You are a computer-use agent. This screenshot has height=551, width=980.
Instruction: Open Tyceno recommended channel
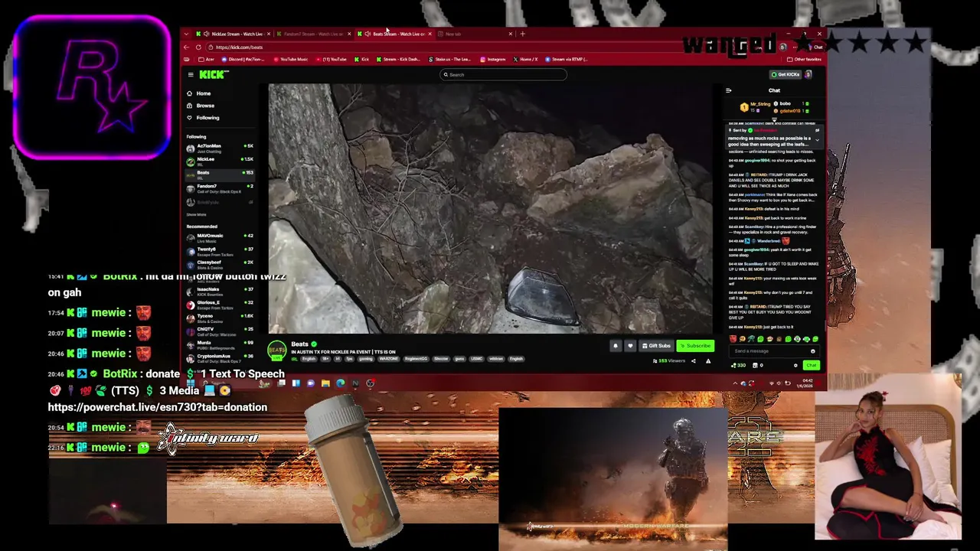(x=220, y=318)
